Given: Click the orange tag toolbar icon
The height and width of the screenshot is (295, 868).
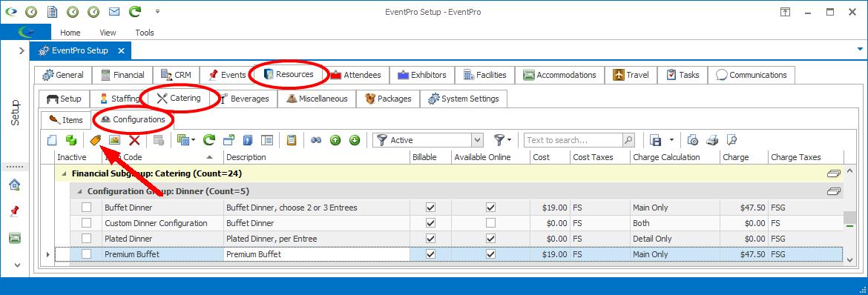Looking at the screenshot, I should (x=96, y=140).
